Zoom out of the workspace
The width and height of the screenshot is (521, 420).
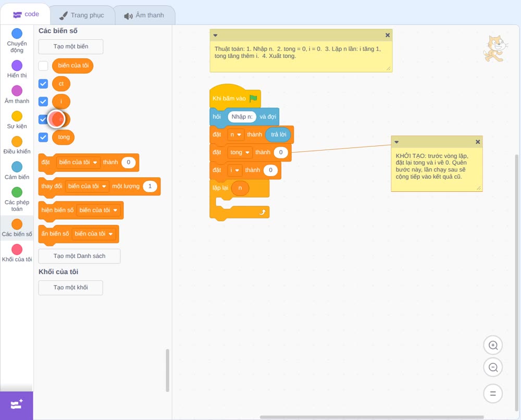[493, 367]
